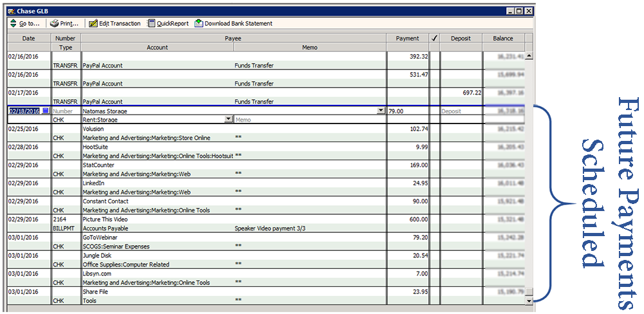Screen dimensions: 644x314
Task: Click the Payee column header
Action: tap(233, 38)
